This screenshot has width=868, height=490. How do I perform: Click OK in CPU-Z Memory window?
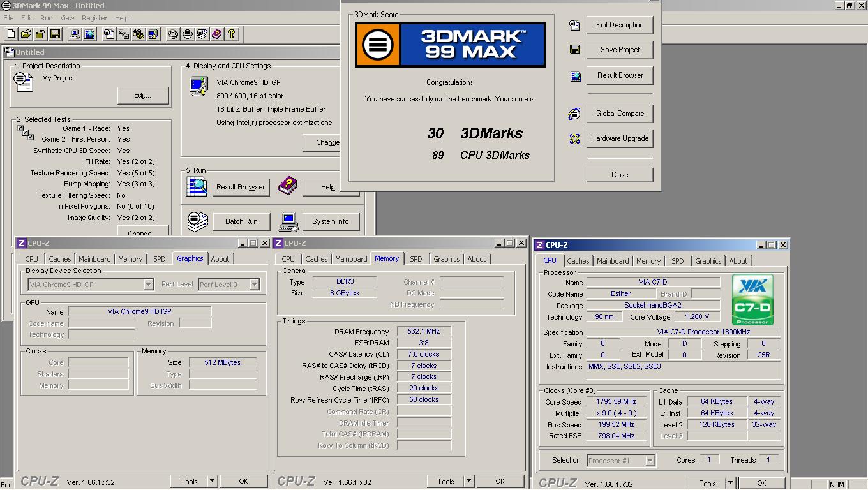tap(500, 481)
